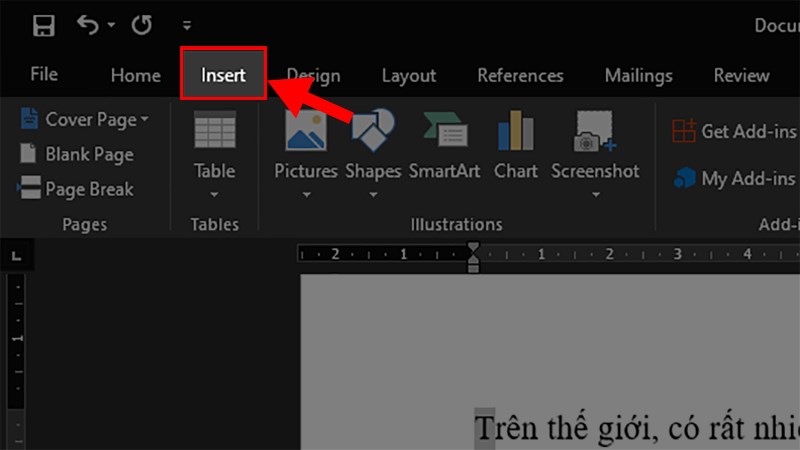The width and height of the screenshot is (800, 450).
Task: Insert a Page Break
Action: pyautogui.click(x=76, y=189)
